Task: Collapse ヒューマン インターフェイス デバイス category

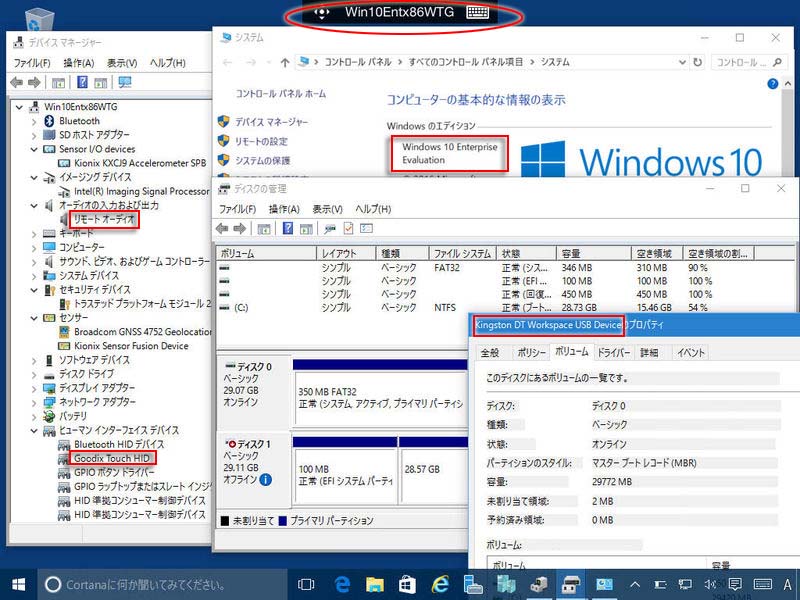Action: (x=34, y=431)
